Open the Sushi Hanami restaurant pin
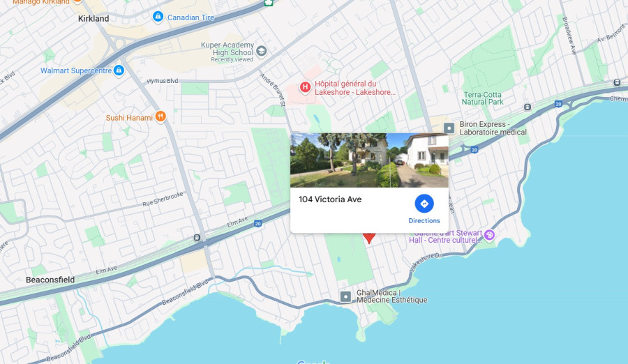Screen dimensions: 628x364 tap(160, 117)
